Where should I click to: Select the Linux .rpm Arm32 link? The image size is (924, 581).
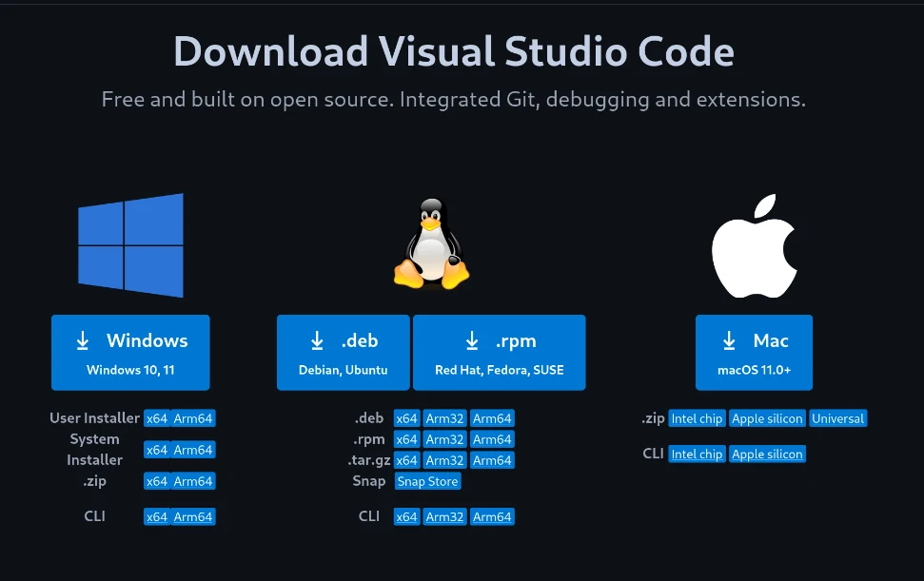[445, 439]
